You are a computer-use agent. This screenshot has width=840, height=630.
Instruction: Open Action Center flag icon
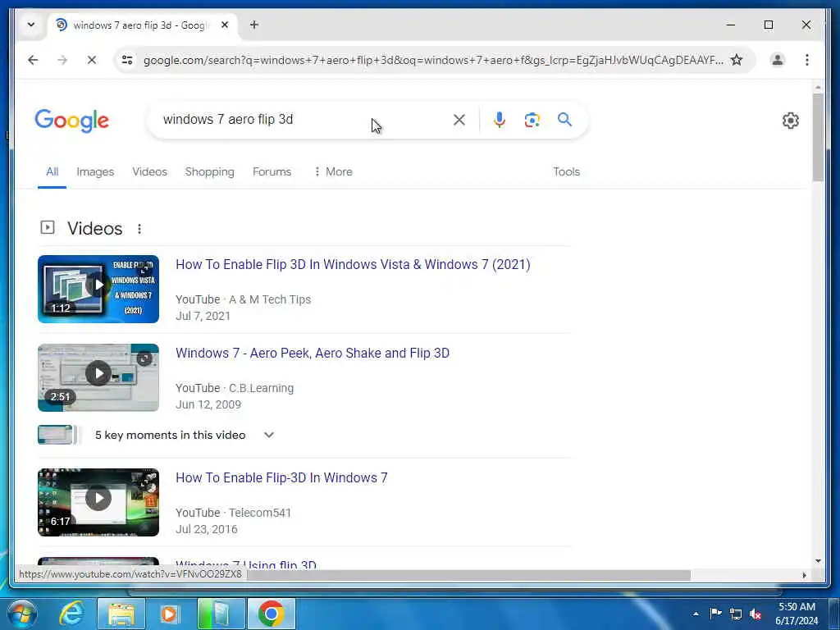(x=715, y=614)
